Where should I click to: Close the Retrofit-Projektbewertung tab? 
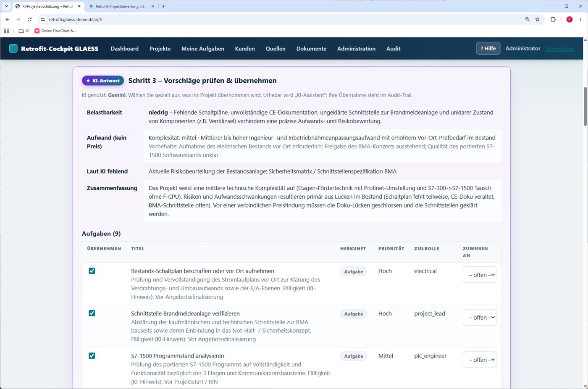pyautogui.click(x=153, y=6)
